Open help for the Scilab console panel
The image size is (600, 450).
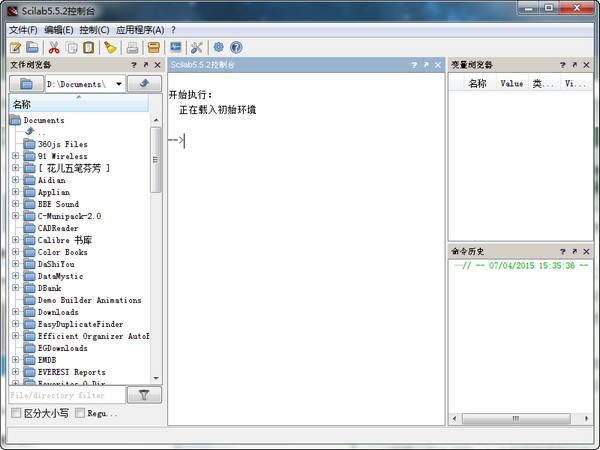pos(414,65)
